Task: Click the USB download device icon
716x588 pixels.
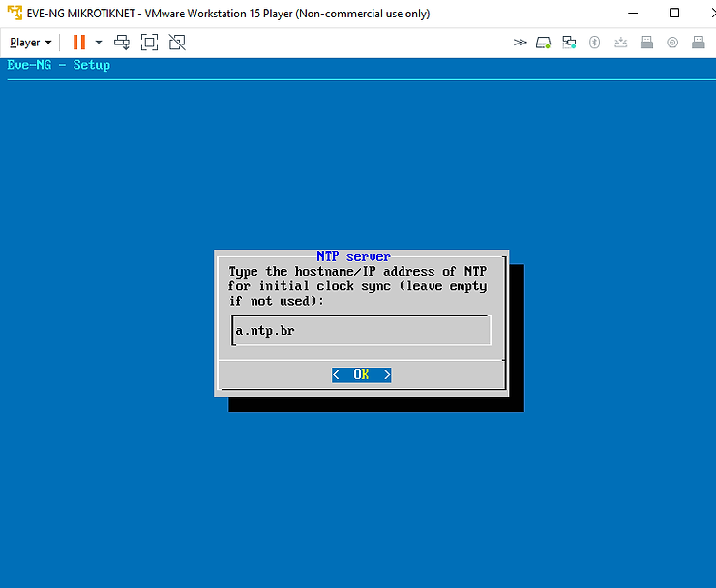Action: coord(620,43)
